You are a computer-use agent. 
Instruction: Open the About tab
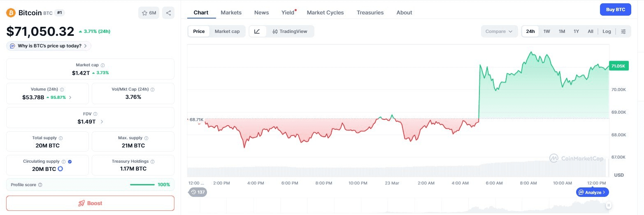[x=404, y=12]
